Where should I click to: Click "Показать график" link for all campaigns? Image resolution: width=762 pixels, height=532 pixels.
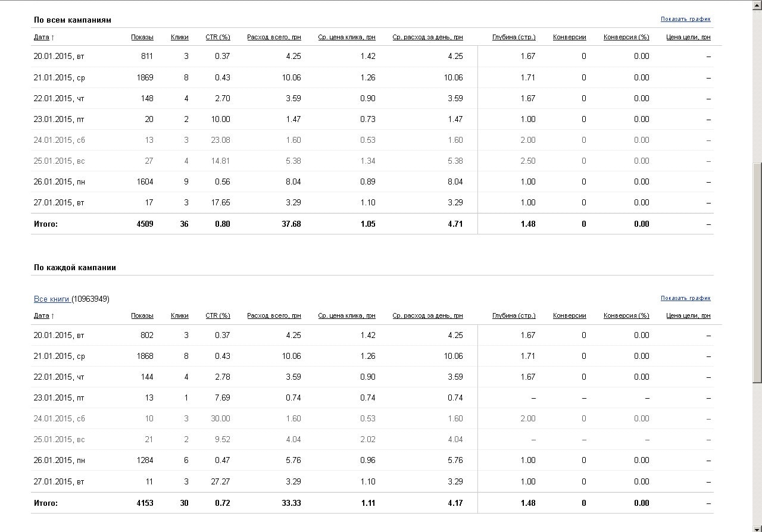tap(685, 19)
